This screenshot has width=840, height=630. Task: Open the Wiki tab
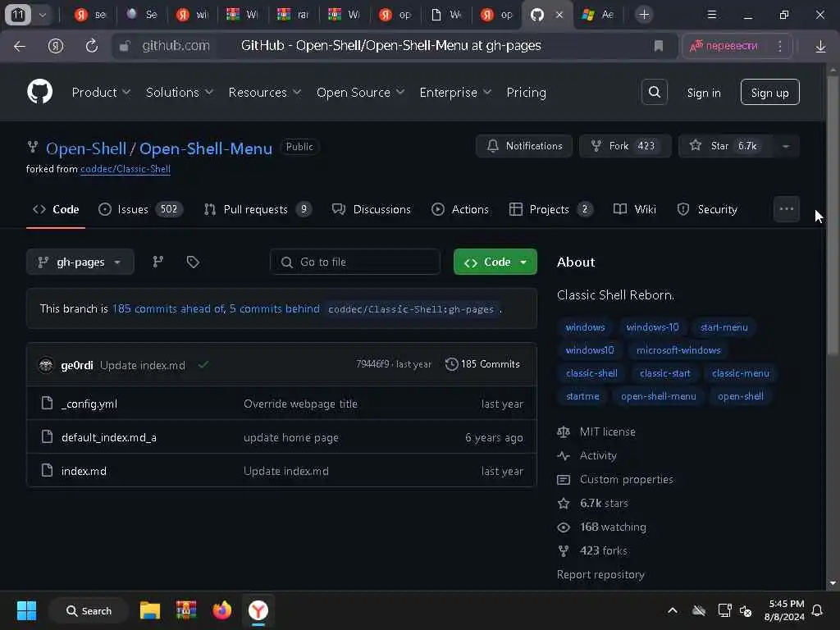(x=634, y=209)
